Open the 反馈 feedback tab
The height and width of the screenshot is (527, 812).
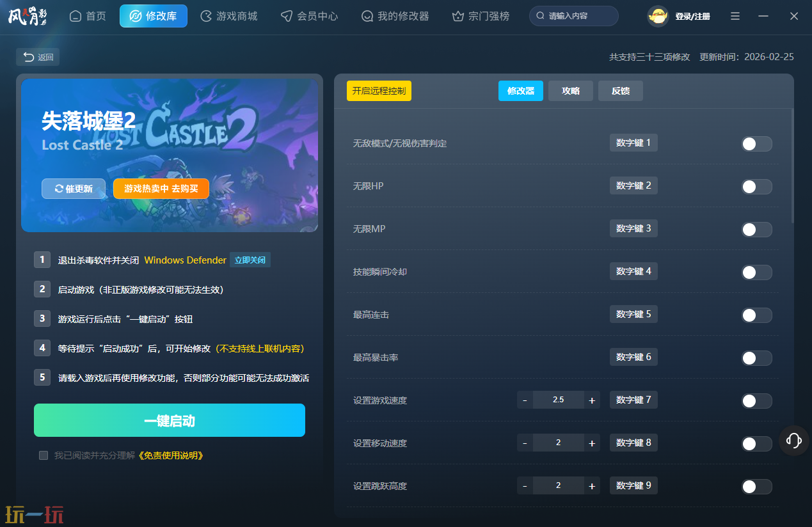tap(621, 91)
